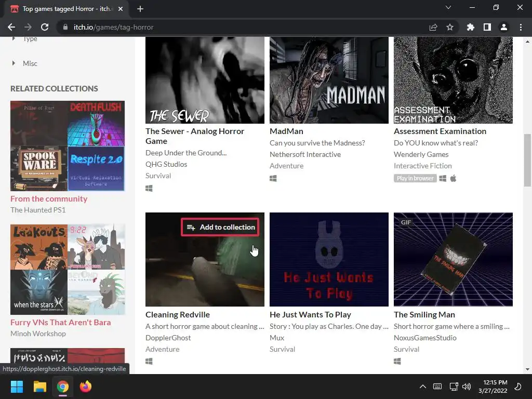Click the browser forward arrow
Viewport: 532px width, 399px height.
pos(28,27)
